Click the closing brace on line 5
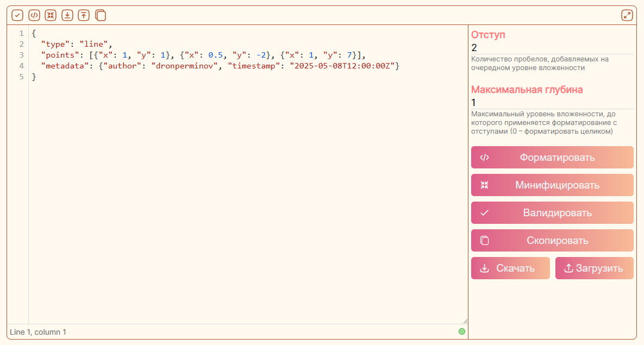 pyautogui.click(x=34, y=77)
